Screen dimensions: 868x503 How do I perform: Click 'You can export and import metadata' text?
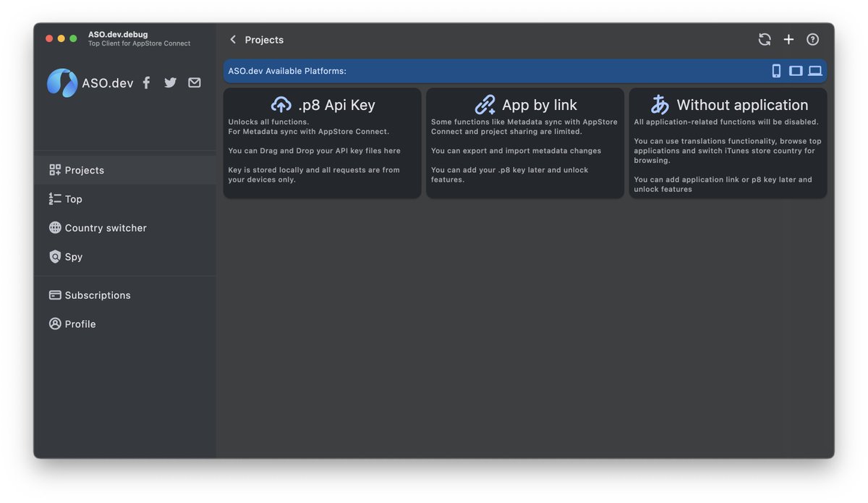click(x=516, y=151)
